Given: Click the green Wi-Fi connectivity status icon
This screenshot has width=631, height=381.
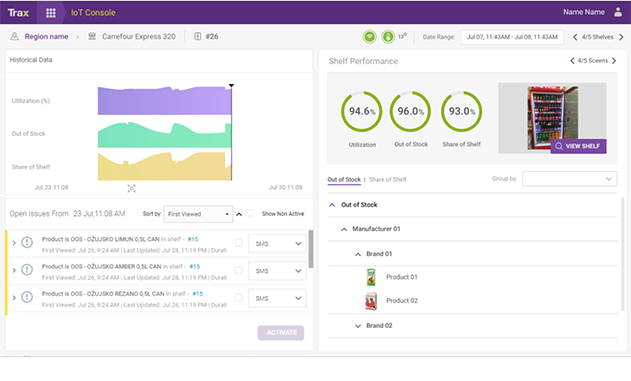Looking at the screenshot, I should click(x=369, y=37).
